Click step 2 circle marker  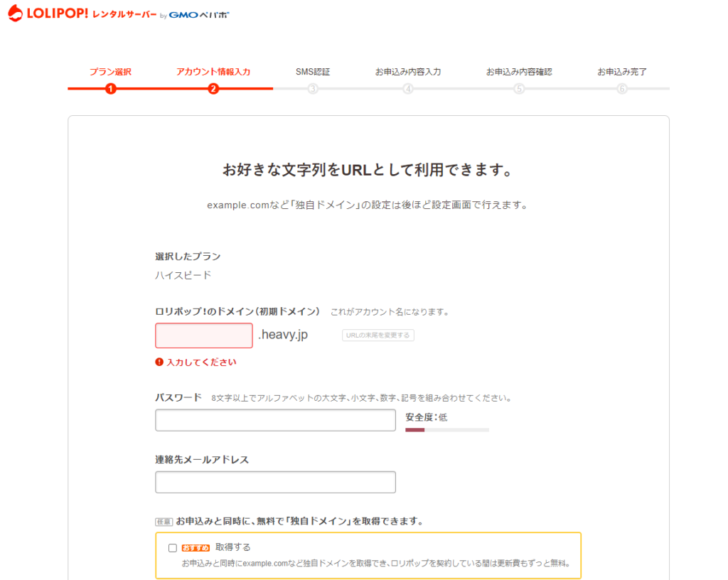(213, 89)
